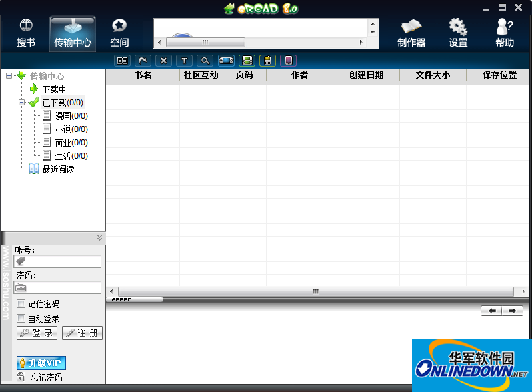Click the X delete toolbar icon
532x392 pixels.
pyautogui.click(x=164, y=60)
